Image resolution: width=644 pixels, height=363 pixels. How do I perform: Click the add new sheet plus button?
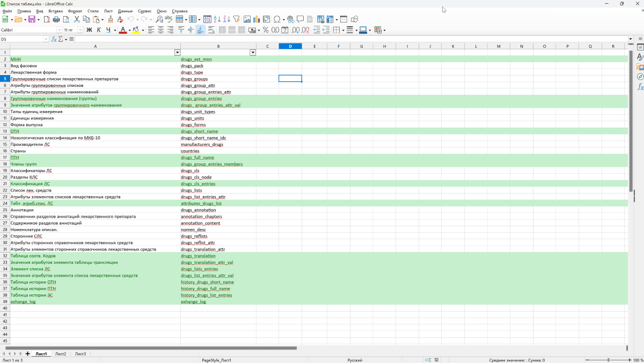click(x=28, y=354)
